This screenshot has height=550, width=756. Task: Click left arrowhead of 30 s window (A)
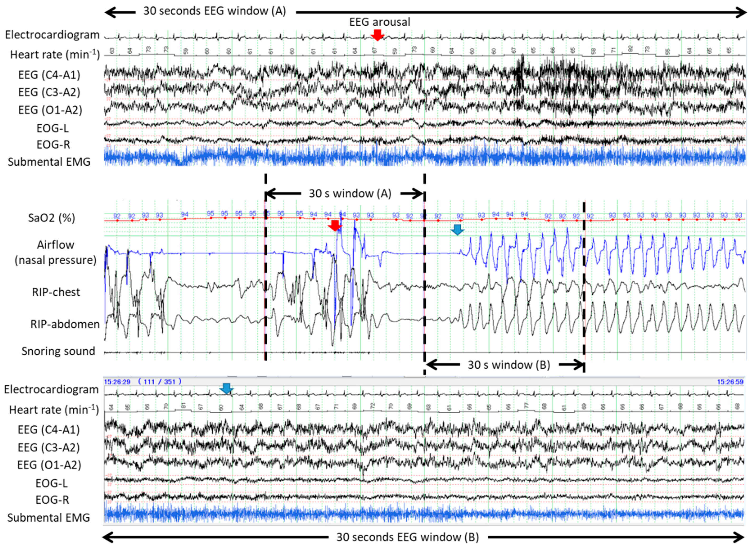[271, 193]
